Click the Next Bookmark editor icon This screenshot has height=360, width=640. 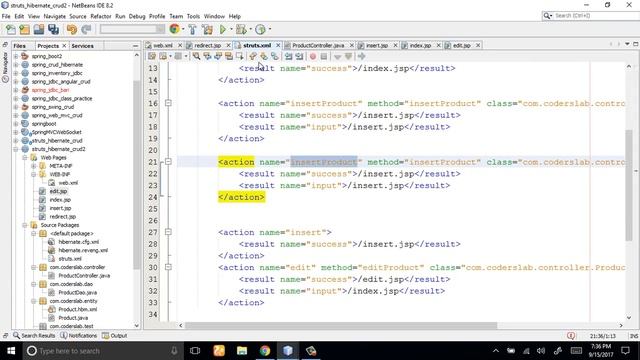pos(264,56)
